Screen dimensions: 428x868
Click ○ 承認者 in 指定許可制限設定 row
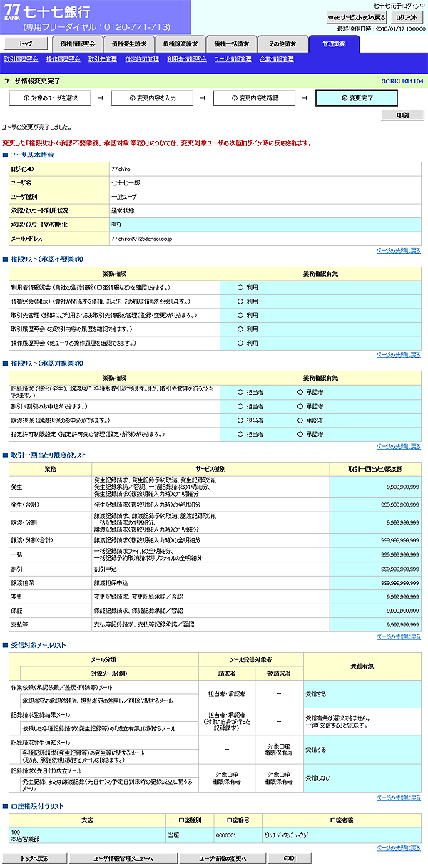click(x=310, y=434)
